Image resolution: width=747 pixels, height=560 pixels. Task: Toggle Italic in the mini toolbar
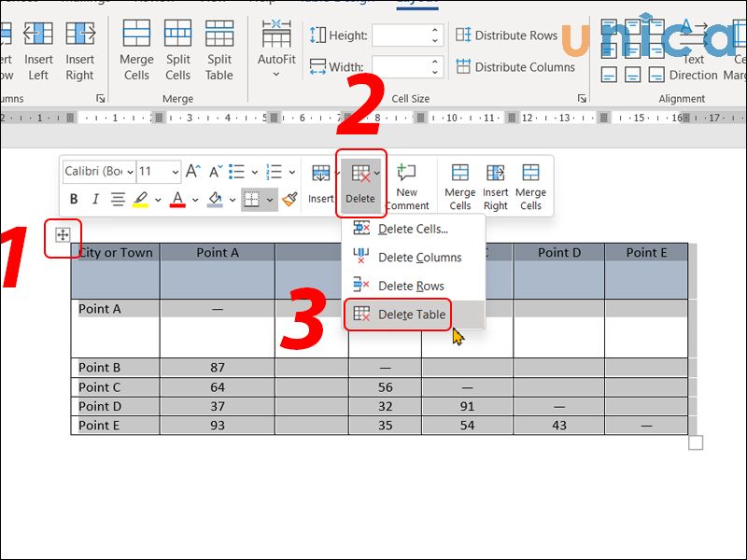click(x=96, y=199)
